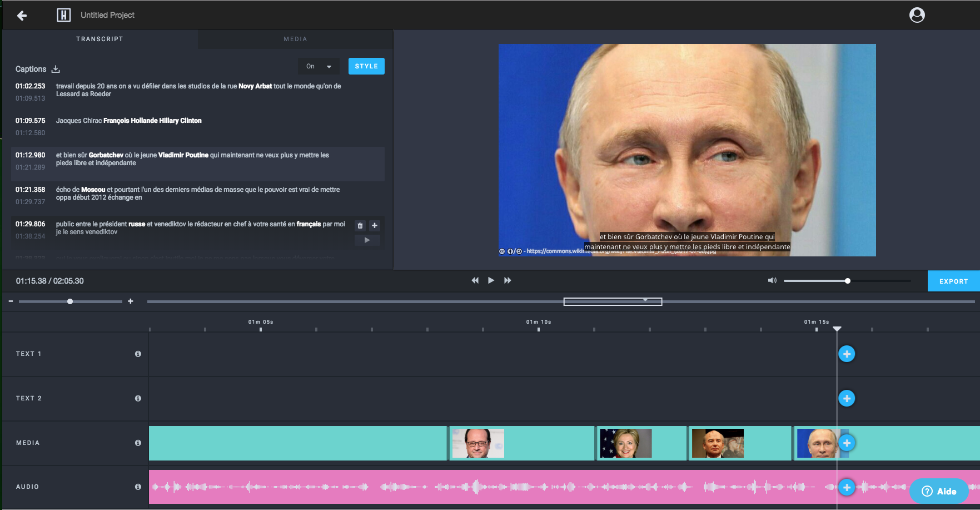Click start timestamp 01:02.253
The width and height of the screenshot is (980, 510).
point(30,86)
